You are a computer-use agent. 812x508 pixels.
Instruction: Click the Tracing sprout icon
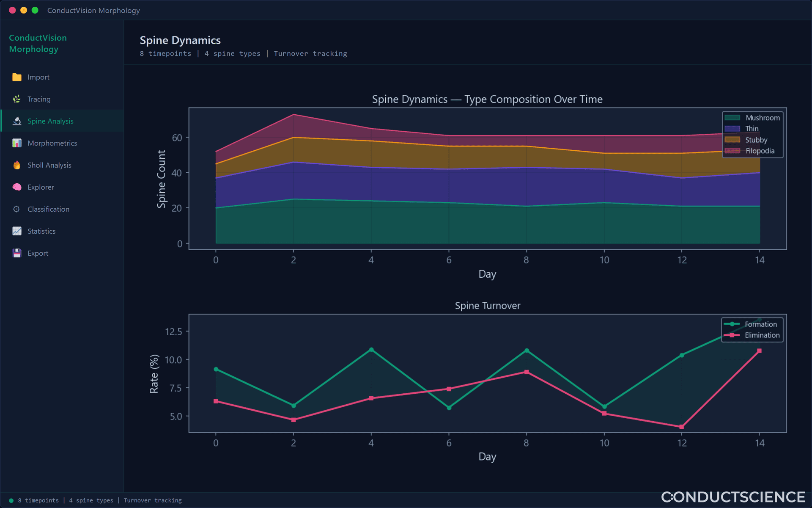[17, 99]
